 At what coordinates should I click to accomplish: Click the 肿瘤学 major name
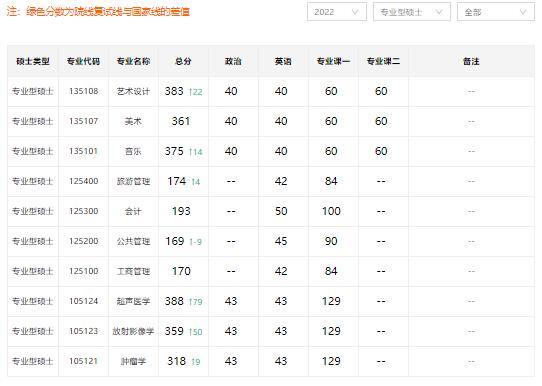[133, 361]
